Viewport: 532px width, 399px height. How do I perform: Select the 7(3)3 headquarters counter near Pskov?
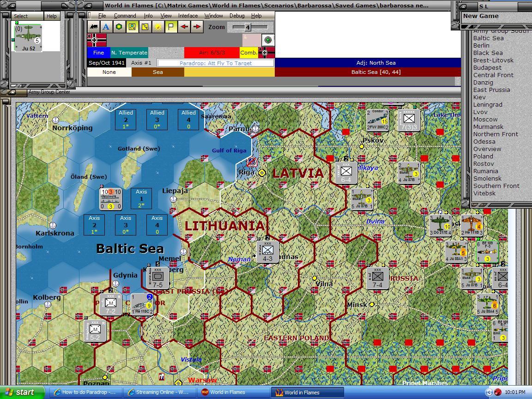pyautogui.click(x=409, y=120)
